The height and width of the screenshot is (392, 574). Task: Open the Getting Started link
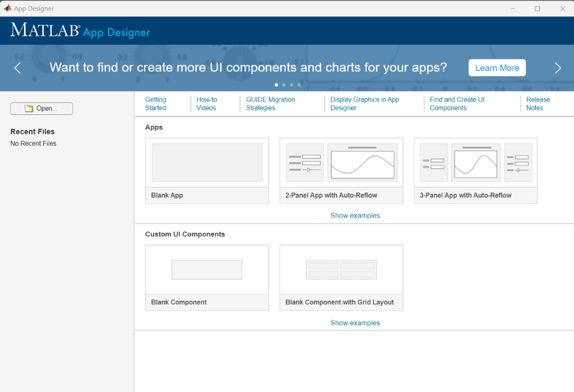(156, 104)
